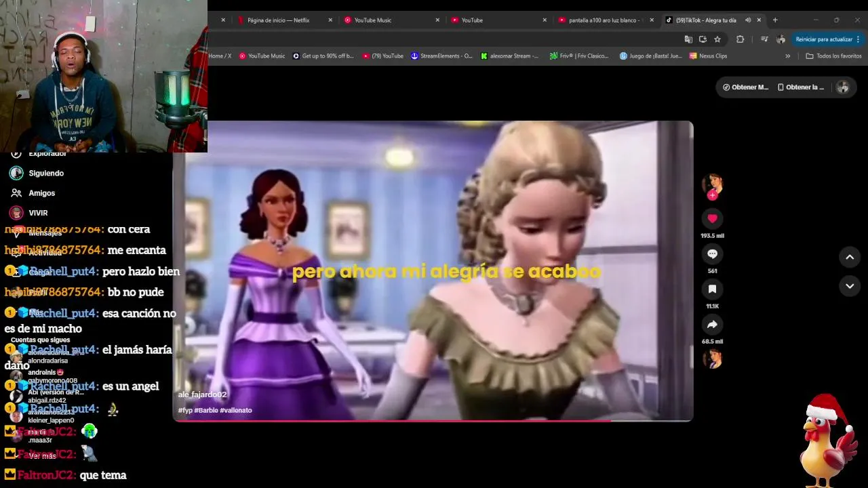Image resolution: width=868 pixels, height=488 pixels.
Task: Open the sound disc thumbnail below share
Action: click(712, 359)
